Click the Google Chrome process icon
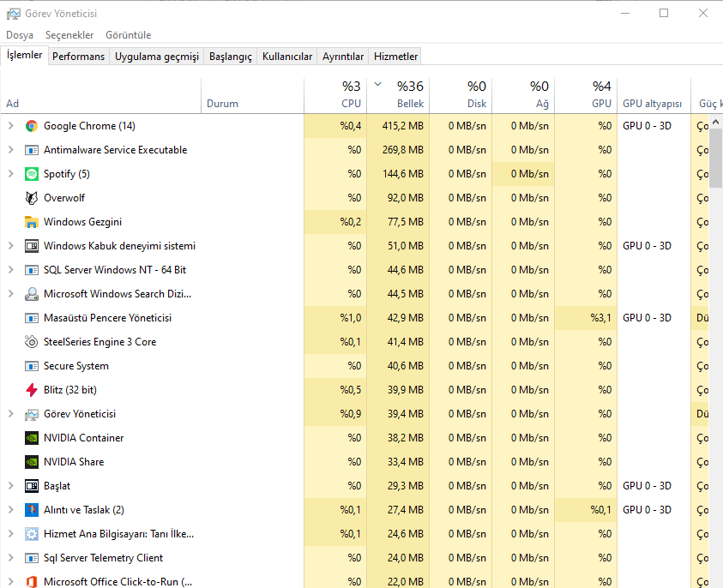The height and width of the screenshot is (588, 723). pyautogui.click(x=32, y=126)
